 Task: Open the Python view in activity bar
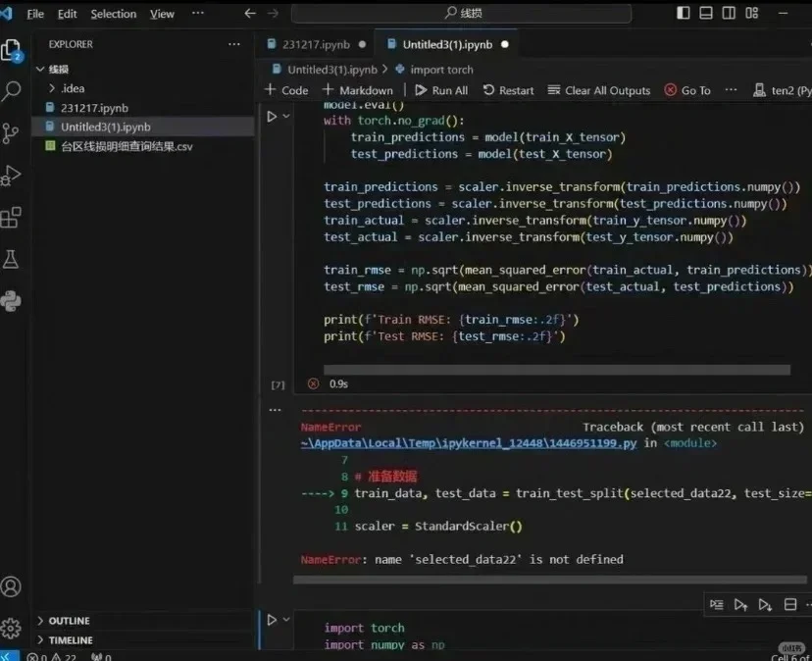[x=11, y=301]
